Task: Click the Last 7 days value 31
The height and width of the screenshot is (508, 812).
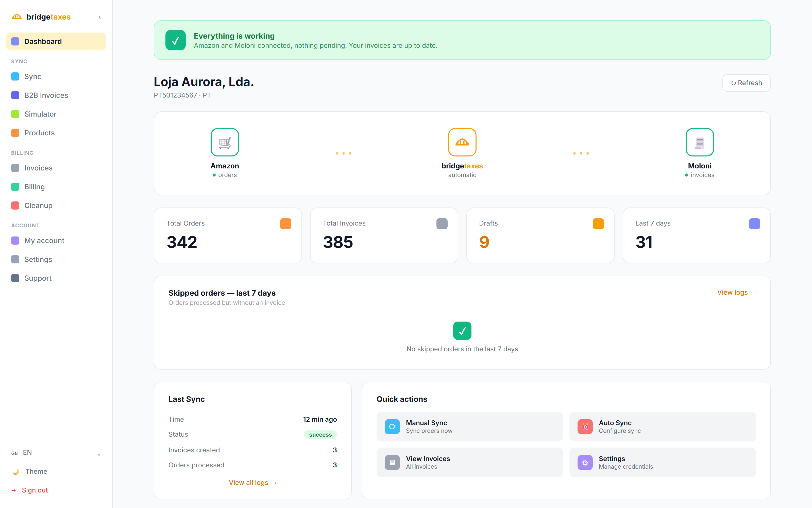Action: [x=644, y=242]
